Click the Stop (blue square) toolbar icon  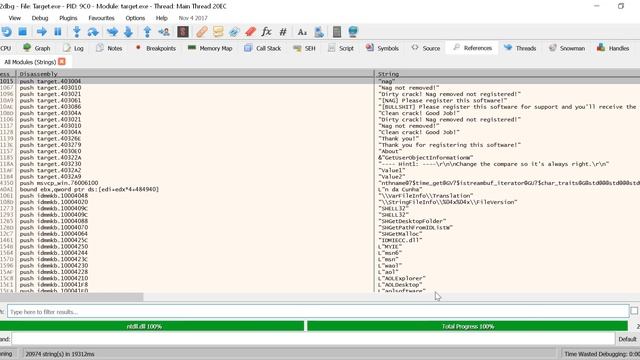23,31
